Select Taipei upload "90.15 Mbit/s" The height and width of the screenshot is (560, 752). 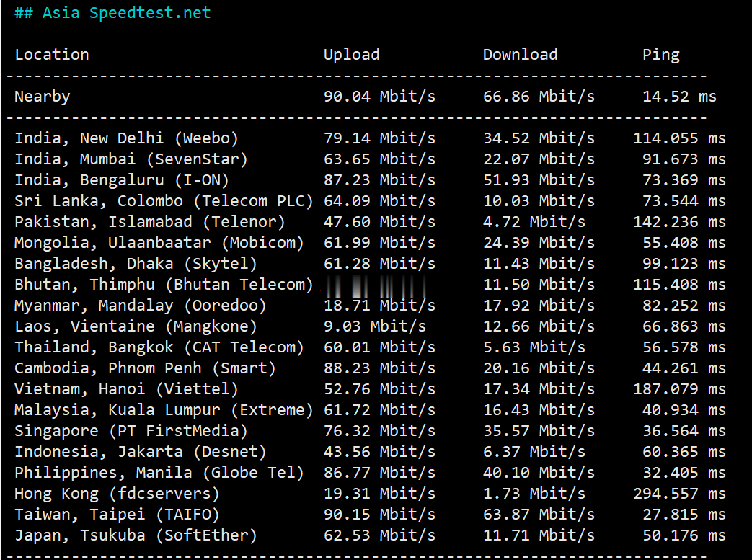tap(379, 515)
